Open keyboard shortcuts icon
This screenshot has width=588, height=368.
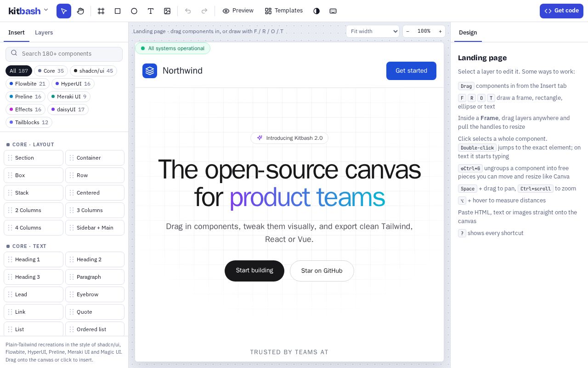[x=333, y=11]
